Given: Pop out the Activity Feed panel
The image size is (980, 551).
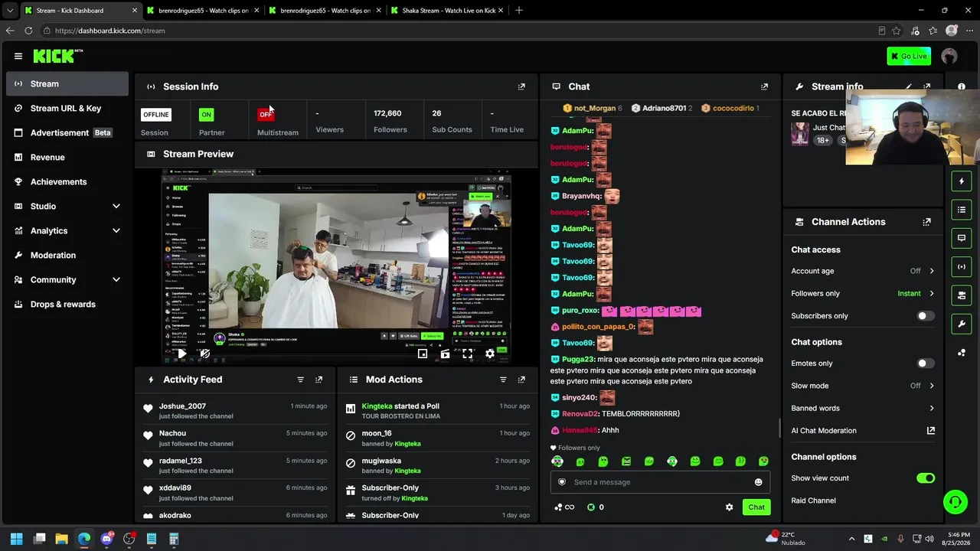Looking at the screenshot, I should [319, 380].
